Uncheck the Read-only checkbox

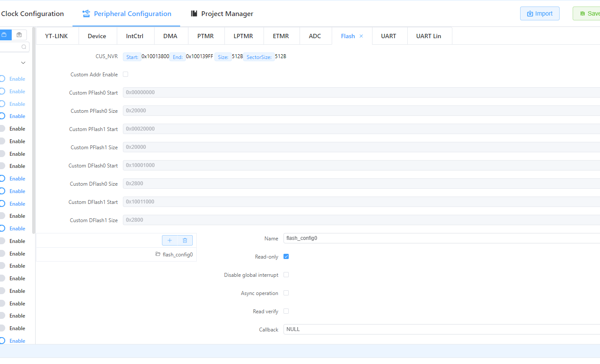286,256
